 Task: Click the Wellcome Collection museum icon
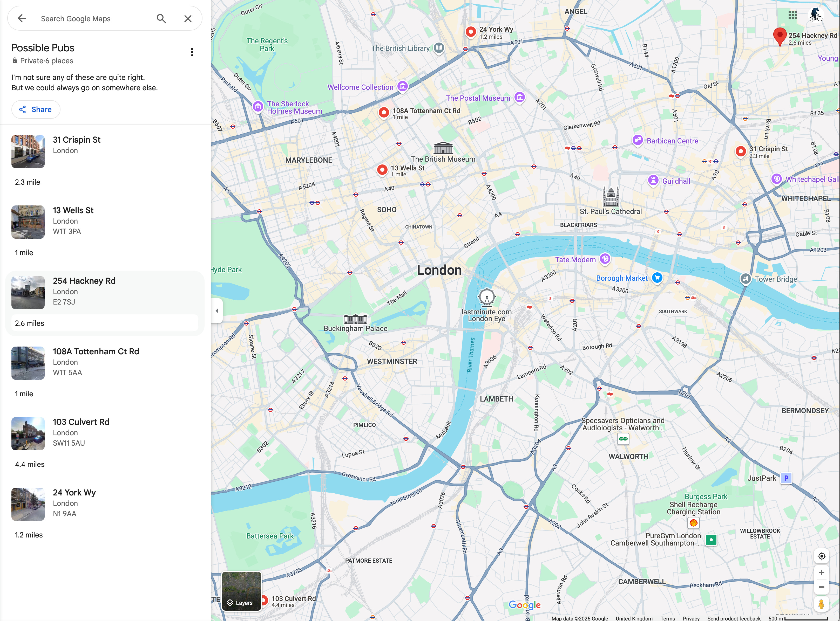403,87
